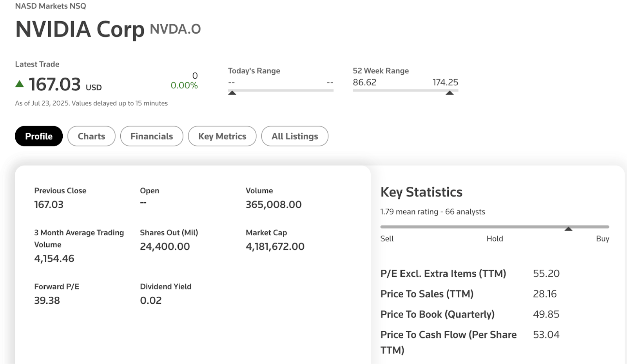Screen dimensions: 627x364
Task: View the All Listings tab
Action: coord(295,136)
